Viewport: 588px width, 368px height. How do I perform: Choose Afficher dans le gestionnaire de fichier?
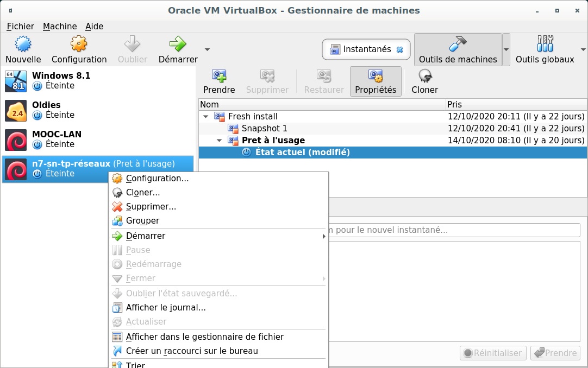click(218, 337)
